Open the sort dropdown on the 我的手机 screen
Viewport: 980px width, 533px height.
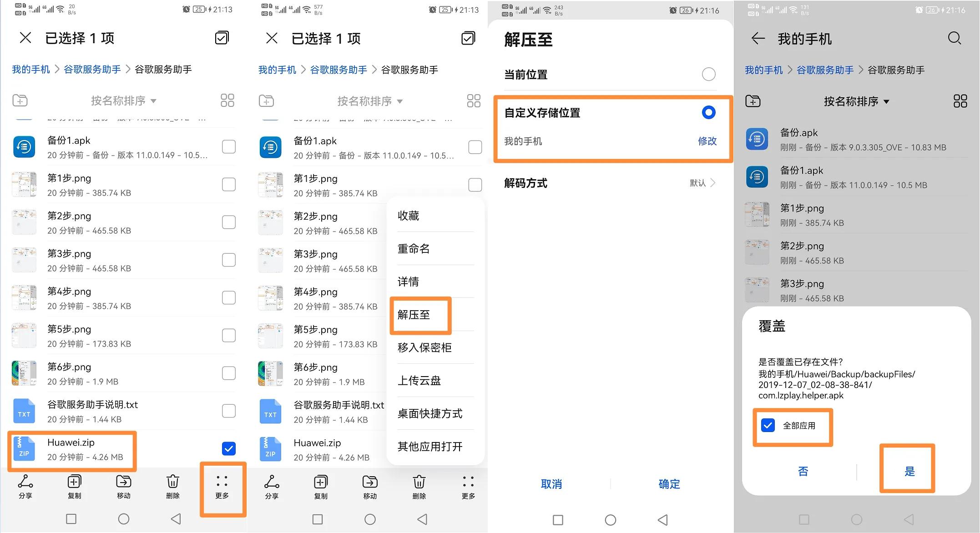click(856, 101)
